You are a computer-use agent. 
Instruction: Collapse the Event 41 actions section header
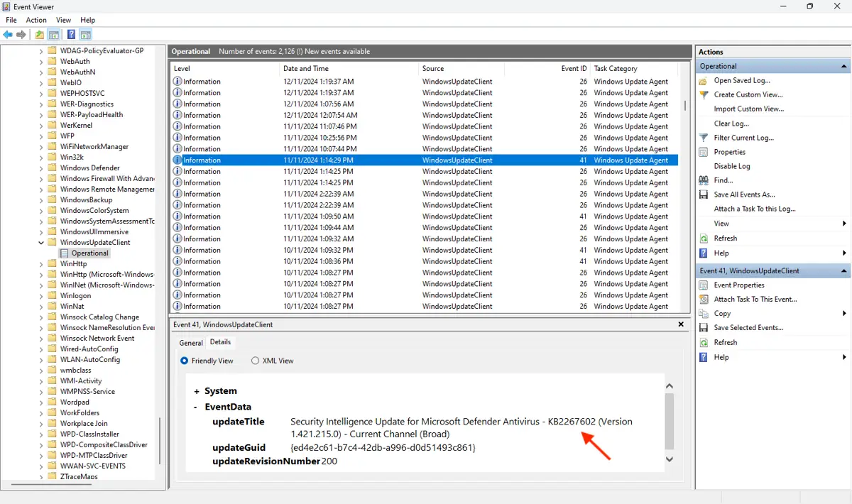[844, 271]
